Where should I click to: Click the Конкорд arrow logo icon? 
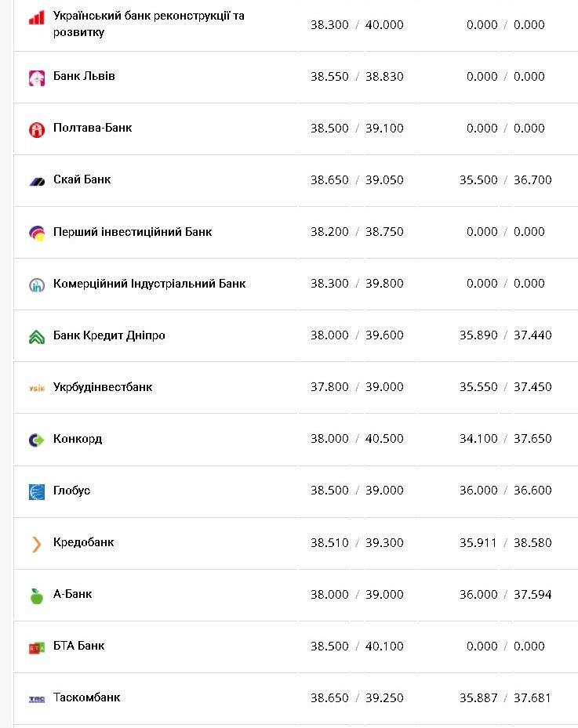tap(37, 440)
